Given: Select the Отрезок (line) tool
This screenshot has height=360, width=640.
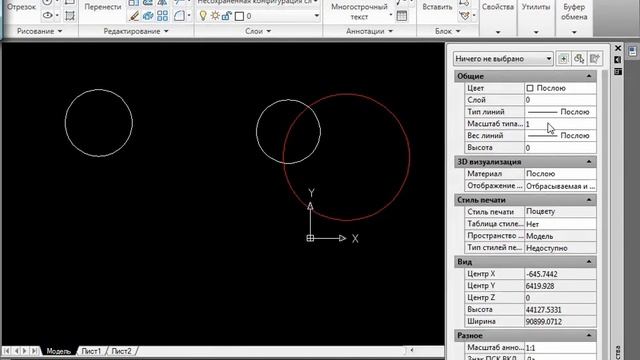Looking at the screenshot, I should pyautogui.click(x=21, y=7).
